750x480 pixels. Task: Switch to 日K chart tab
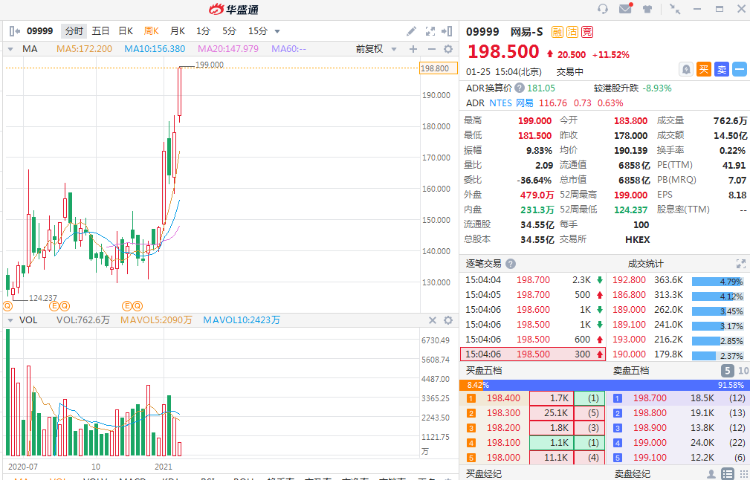126,31
